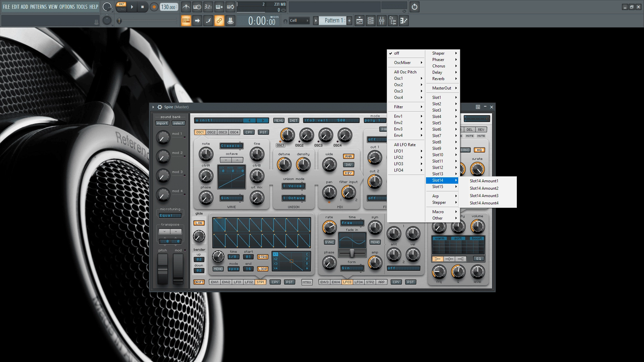Click the auto-scroll arrow icon
This screenshot has height=362, width=644.
click(x=197, y=21)
